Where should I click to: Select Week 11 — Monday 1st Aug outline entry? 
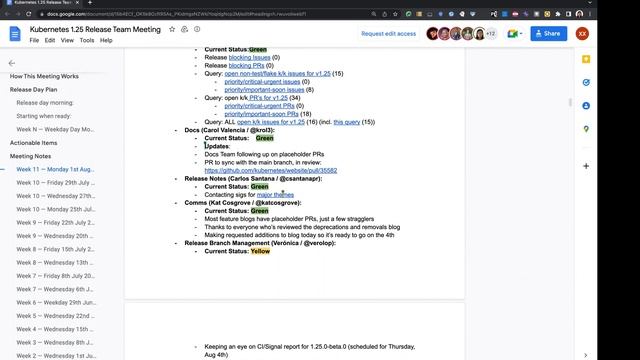tap(55, 169)
